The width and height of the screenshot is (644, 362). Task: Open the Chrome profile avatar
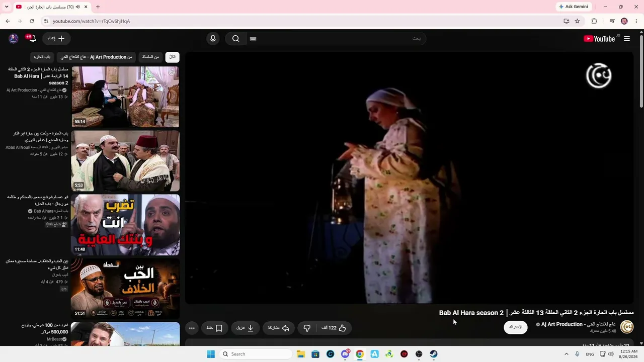click(x=624, y=21)
